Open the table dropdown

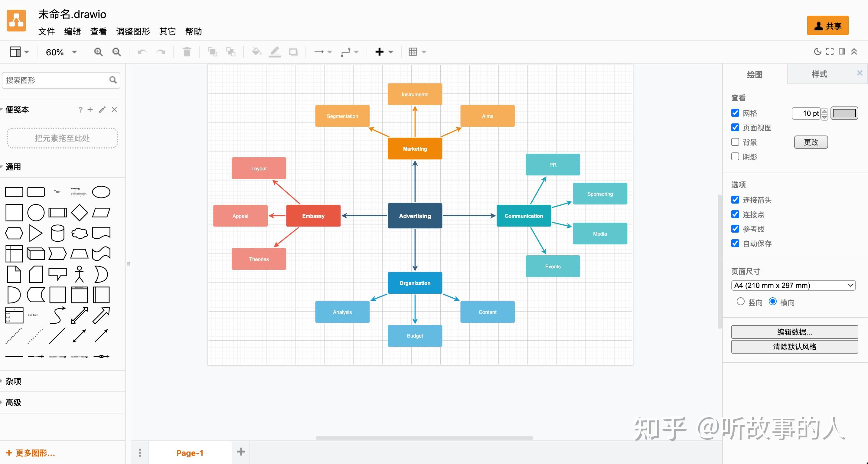pyautogui.click(x=417, y=52)
